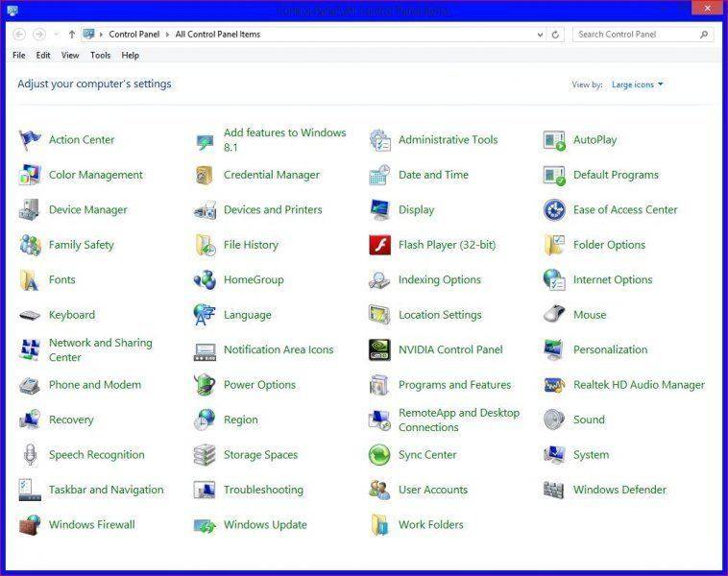Open the Device Manager icon
Image resolution: width=728 pixels, height=576 pixels.
click(x=30, y=210)
